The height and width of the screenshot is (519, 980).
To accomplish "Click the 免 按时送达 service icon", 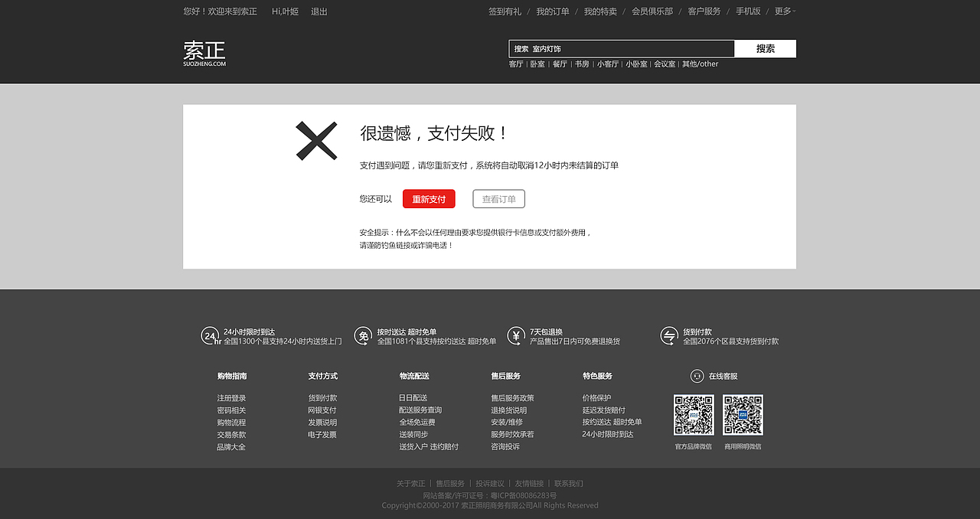I will tap(362, 335).
